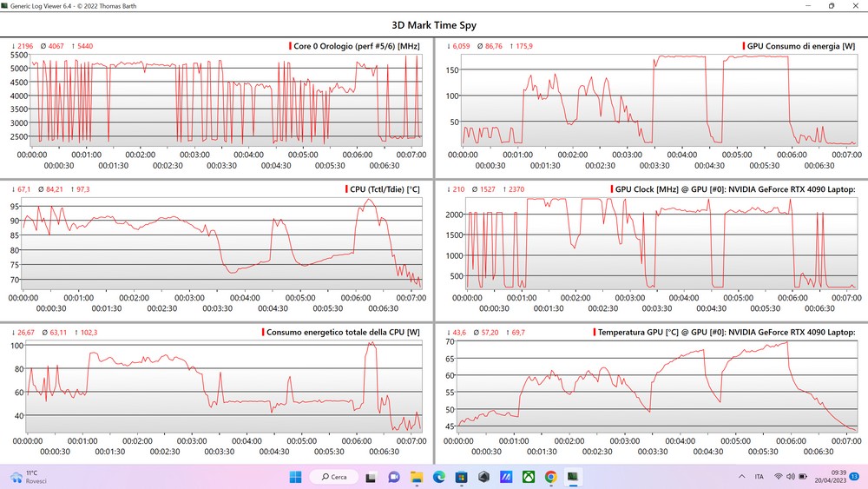Open the weather widget showing 11°C Rovesci

29,477
